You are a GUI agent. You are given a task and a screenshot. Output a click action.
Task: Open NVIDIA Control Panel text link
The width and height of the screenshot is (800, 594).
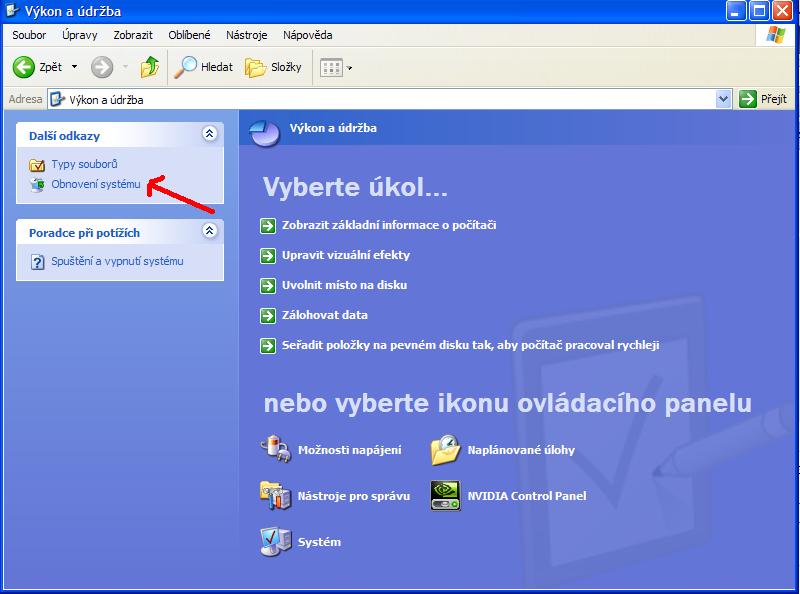click(x=527, y=496)
